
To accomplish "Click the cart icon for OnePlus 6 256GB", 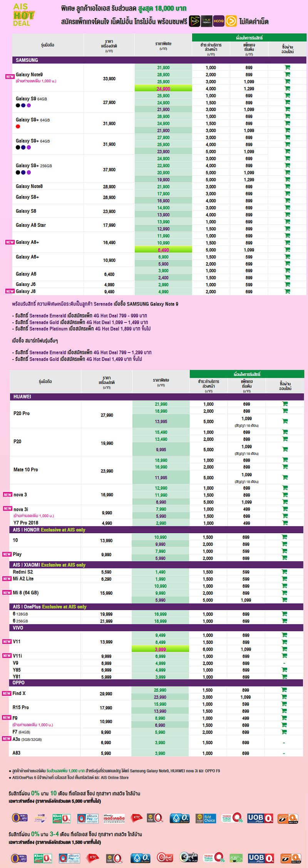I will pyautogui.click(x=285, y=621).
